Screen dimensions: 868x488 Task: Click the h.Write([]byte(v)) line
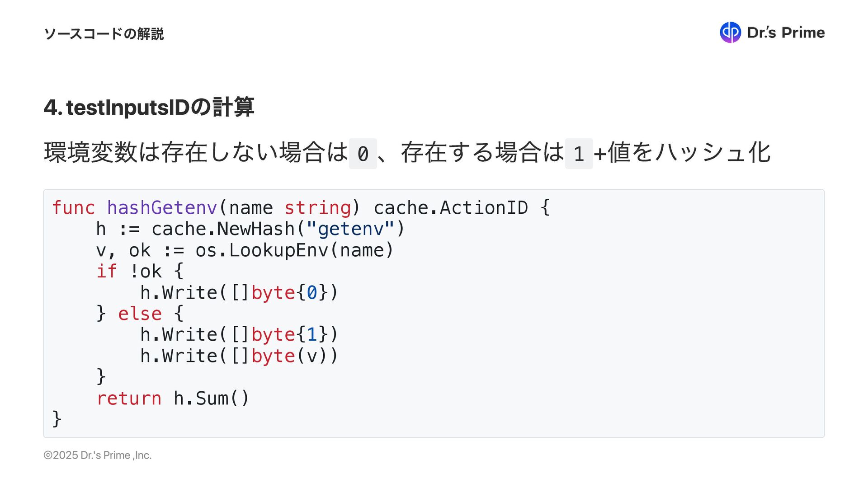(x=239, y=356)
